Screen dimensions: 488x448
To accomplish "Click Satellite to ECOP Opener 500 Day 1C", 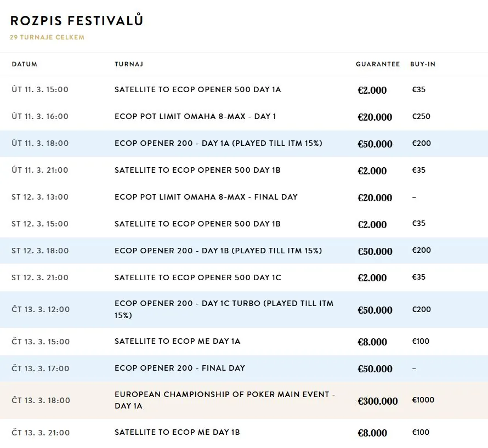I will (244, 277).
